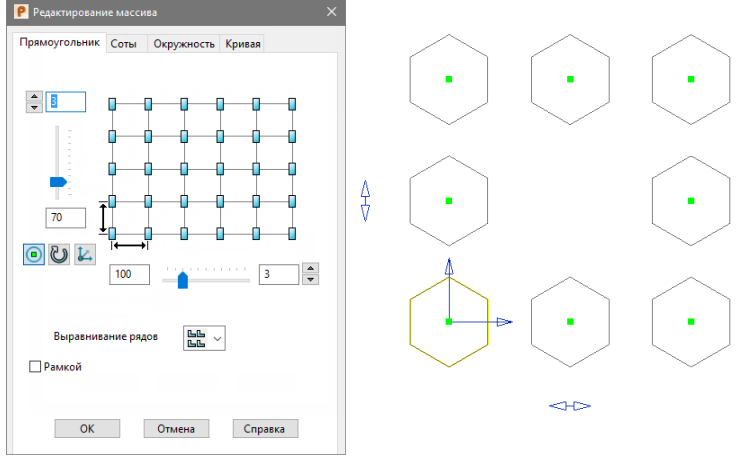Image resolution: width=750 pixels, height=457 pixels.
Task: Select the yellow highlighted source hexagon
Action: coord(449,322)
